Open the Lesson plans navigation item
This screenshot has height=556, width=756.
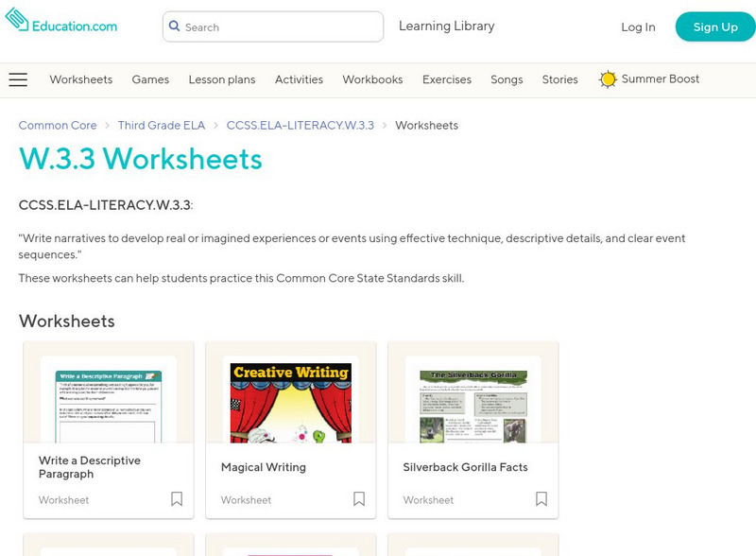[x=222, y=79]
